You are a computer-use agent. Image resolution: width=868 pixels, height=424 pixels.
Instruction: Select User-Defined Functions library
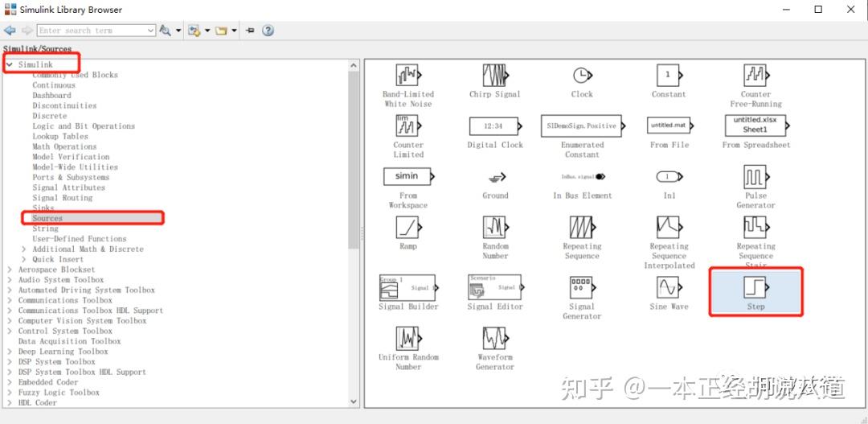[x=79, y=238]
